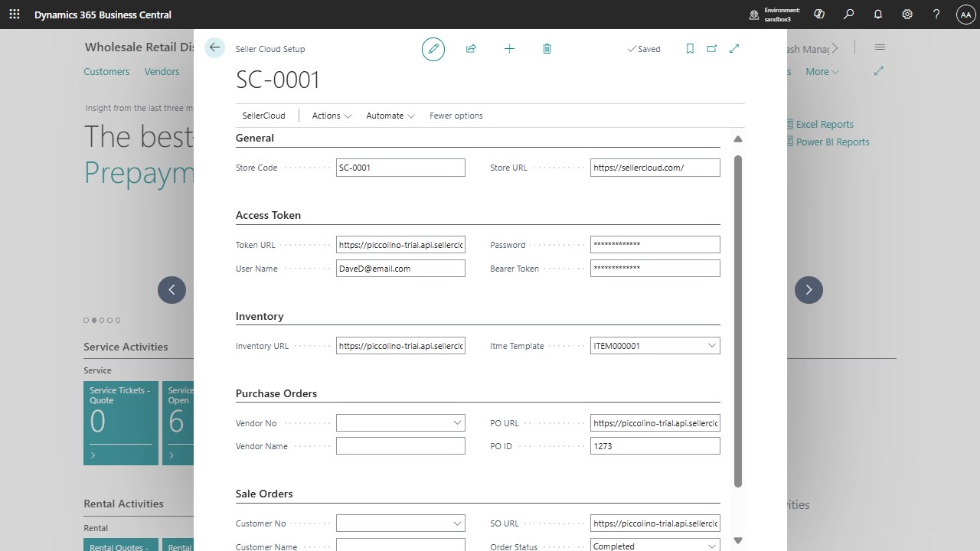
Task: Open the Rental Quotes tile
Action: pos(121,545)
